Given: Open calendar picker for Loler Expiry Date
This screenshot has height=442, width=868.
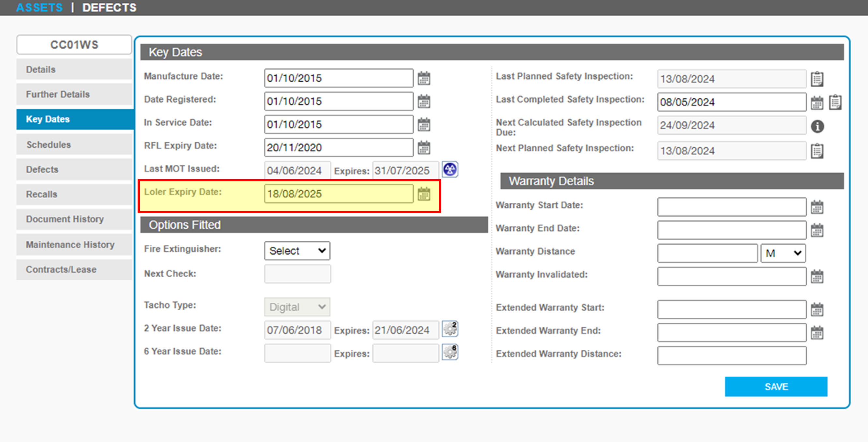Looking at the screenshot, I should pos(424,194).
